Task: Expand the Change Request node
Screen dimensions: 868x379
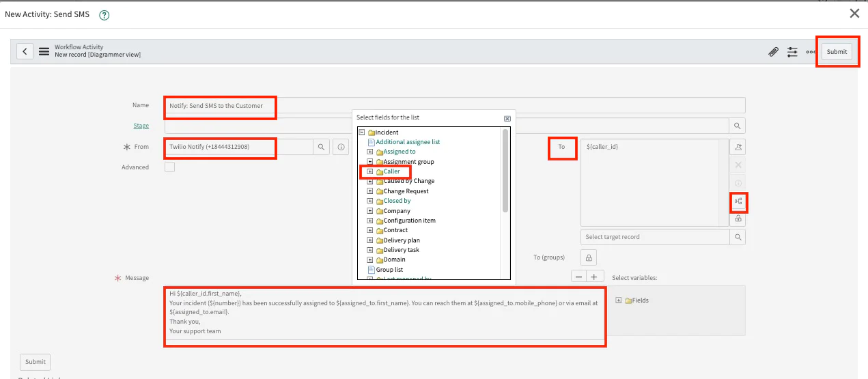Action: [x=370, y=191]
